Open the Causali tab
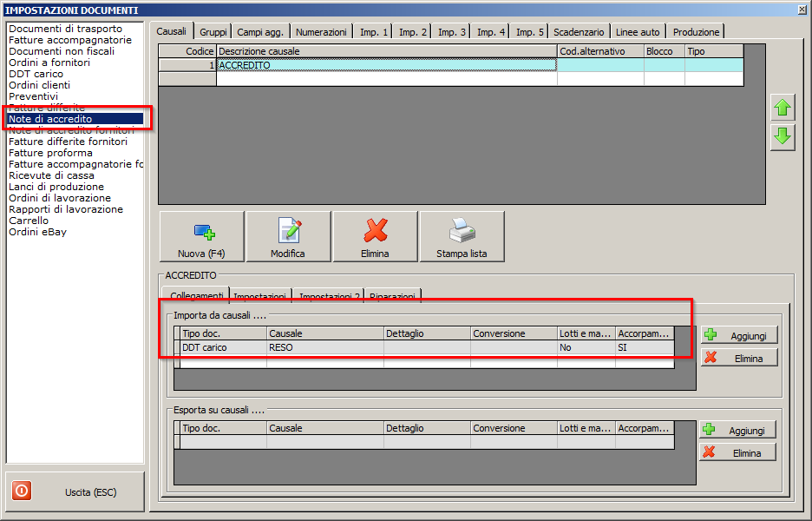The width and height of the screenshot is (812, 521). pos(172,31)
